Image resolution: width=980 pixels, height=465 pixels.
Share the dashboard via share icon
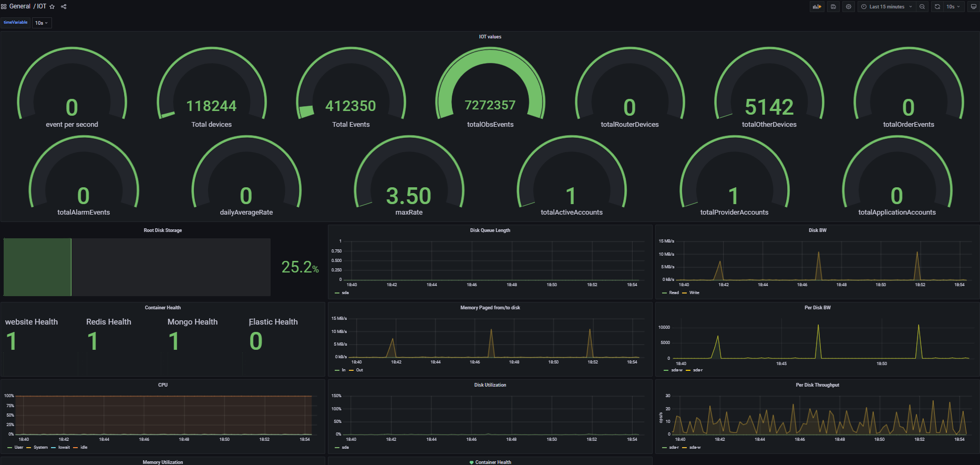[64, 7]
